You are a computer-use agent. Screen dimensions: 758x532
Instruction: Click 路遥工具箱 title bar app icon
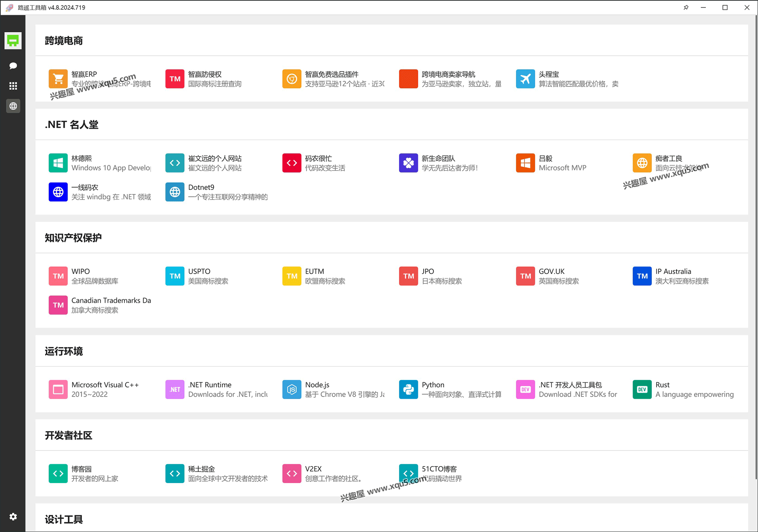pyautogui.click(x=10, y=8)
